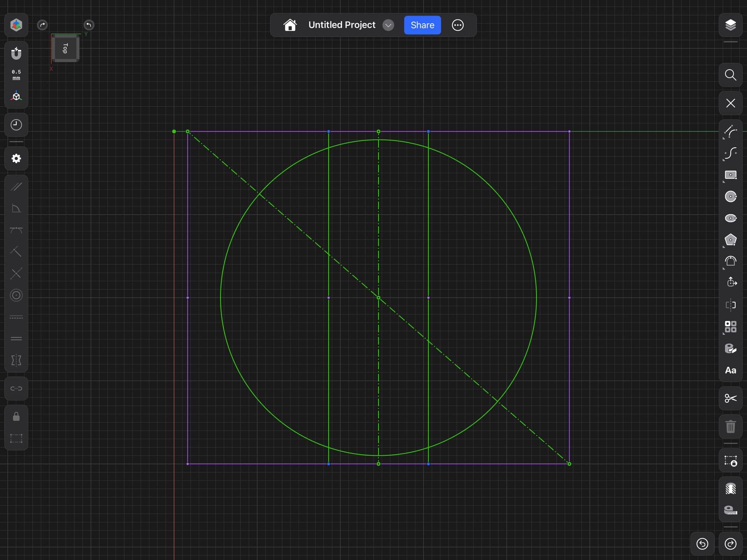This screenshot has width=747, height=560.
Task: Apply the angle constraint
Action: coord(16,208)
